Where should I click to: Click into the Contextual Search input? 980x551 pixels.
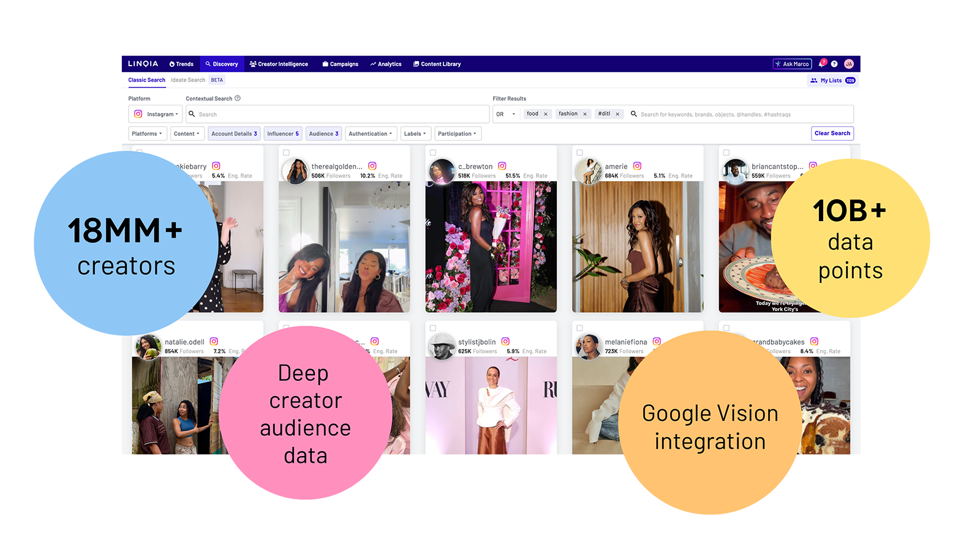337,114
